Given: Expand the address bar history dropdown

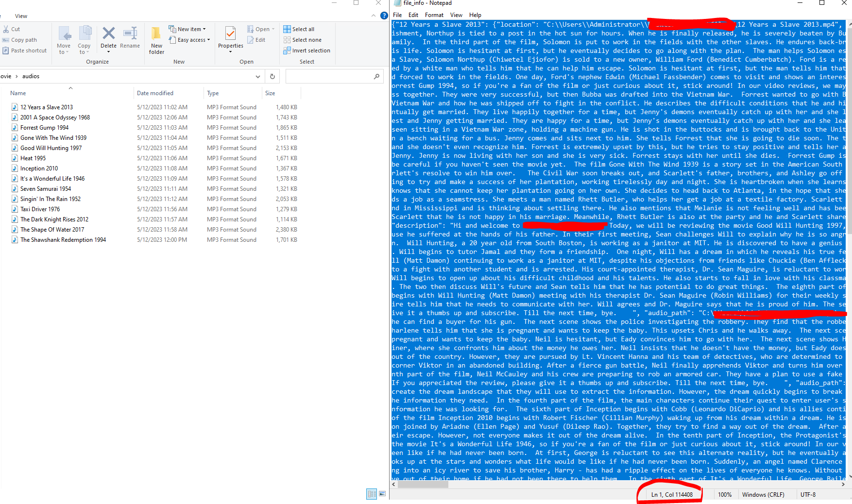Looking at the screenshot, I should tap(258, 76).
